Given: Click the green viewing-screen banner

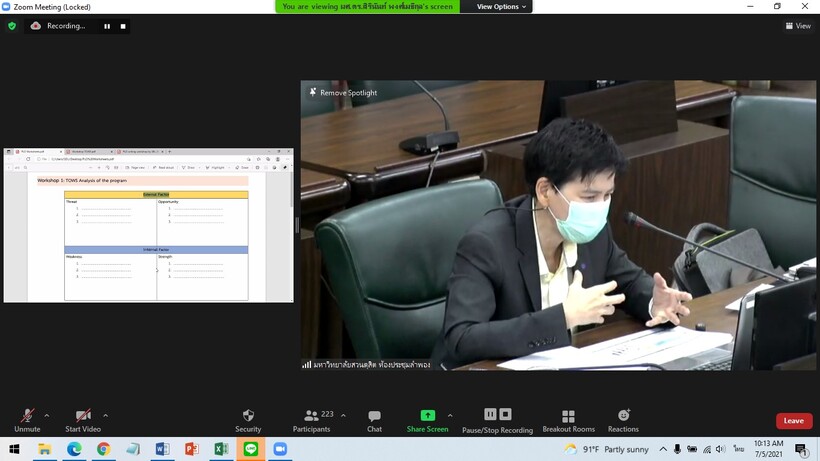Looking at the screenshot, I should (367, 7).
